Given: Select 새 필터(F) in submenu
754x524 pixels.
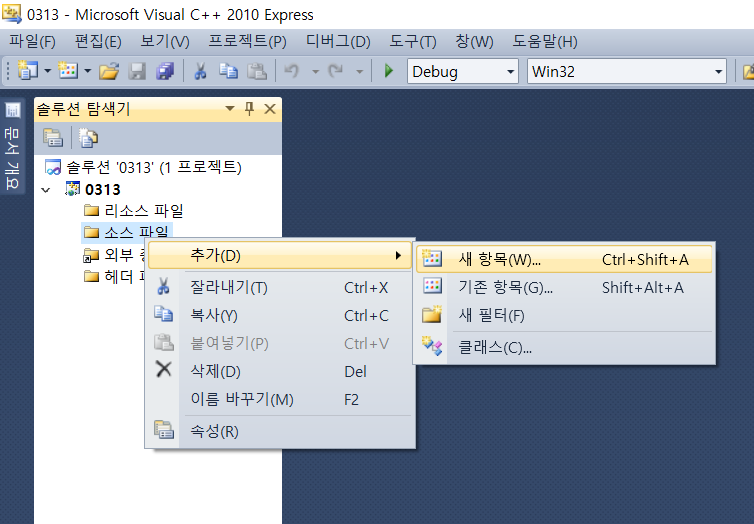Looking at the screenshot, I should pos(564,315).
